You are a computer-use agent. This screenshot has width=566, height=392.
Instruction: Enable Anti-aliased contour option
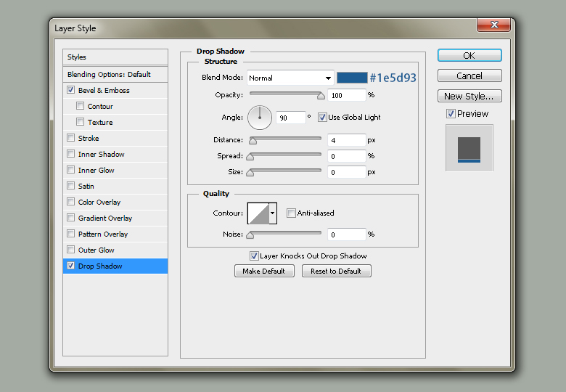click(x=291, y=213)
